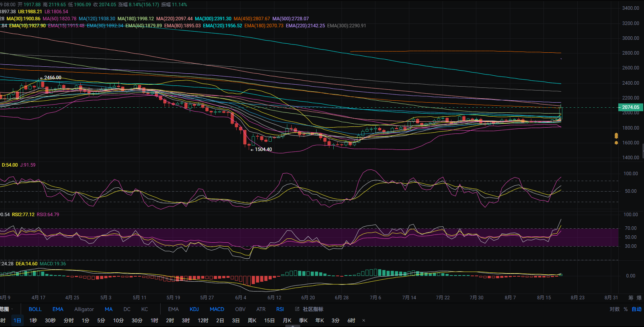Click the % percentage scale button
This screenshot has width=644, height=327.
[626, 309]
